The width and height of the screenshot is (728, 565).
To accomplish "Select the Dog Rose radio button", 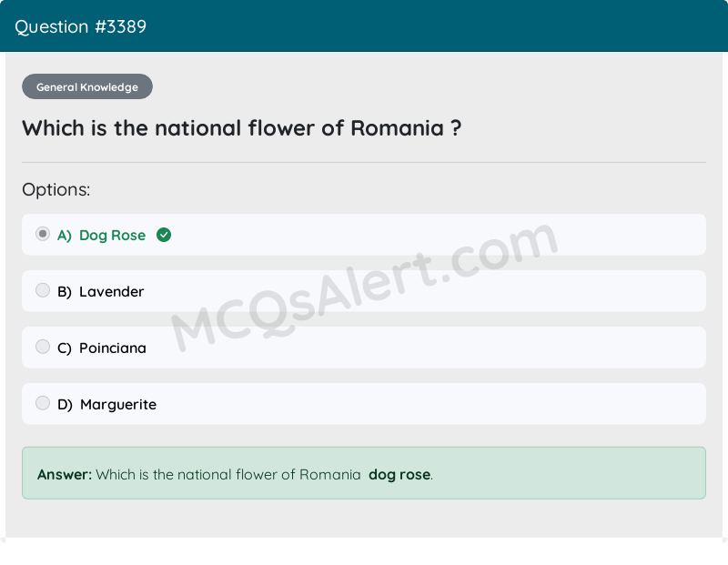I will click(42, 234).
